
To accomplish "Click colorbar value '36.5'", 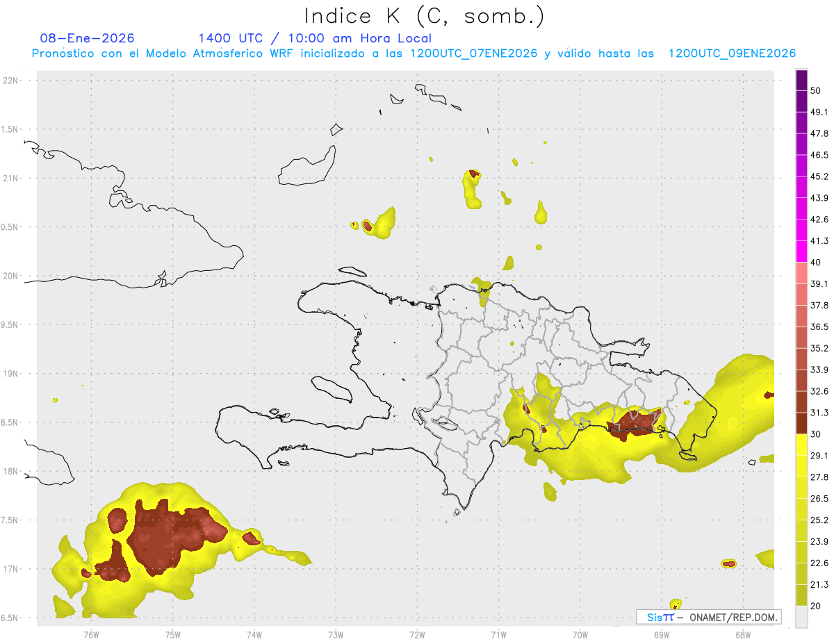I will 819,327.
